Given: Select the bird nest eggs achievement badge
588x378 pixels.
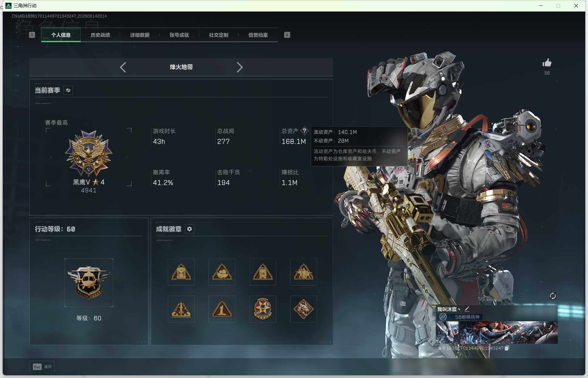Looking at the screenshot, I should (x=222, y=272).
